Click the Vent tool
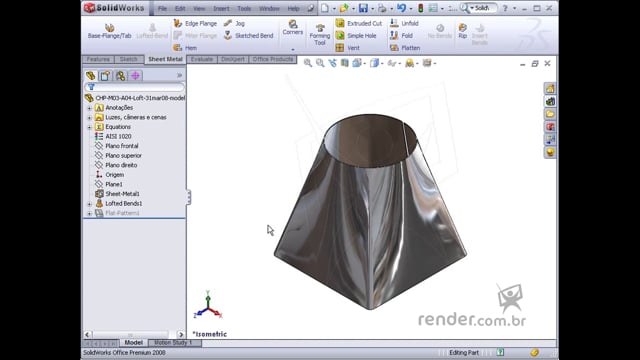 click(348, 48)
